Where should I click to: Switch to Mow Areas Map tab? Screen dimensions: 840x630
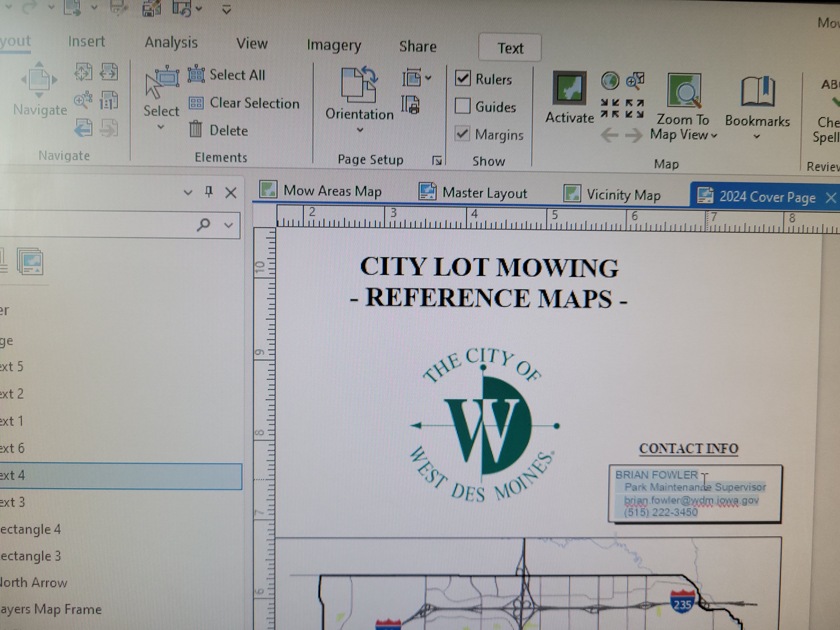tap(321, 190)
